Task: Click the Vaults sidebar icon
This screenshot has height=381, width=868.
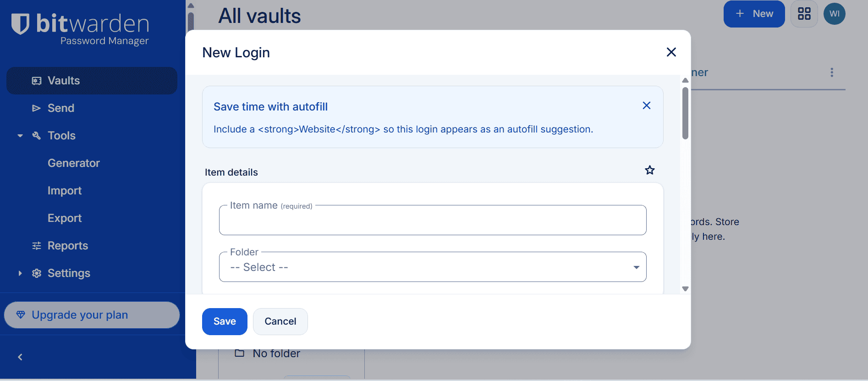Action: coord(37,81)
